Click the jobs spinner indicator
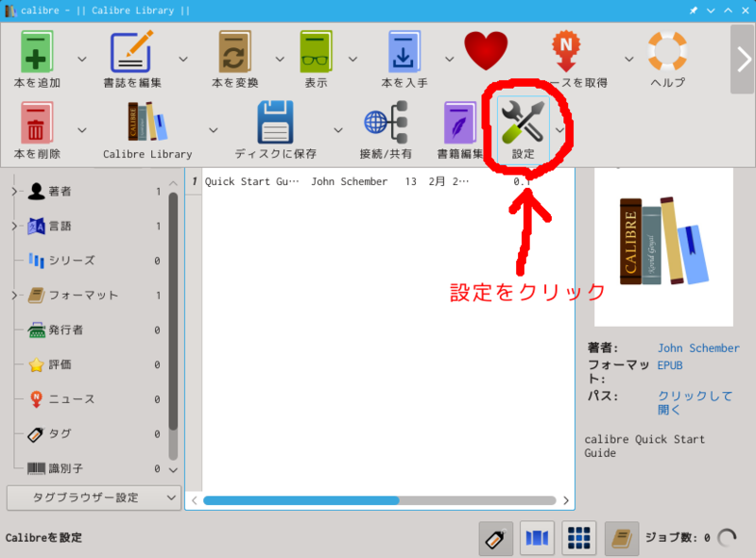This screenshot has width=756, height=558. pos(727,538)
